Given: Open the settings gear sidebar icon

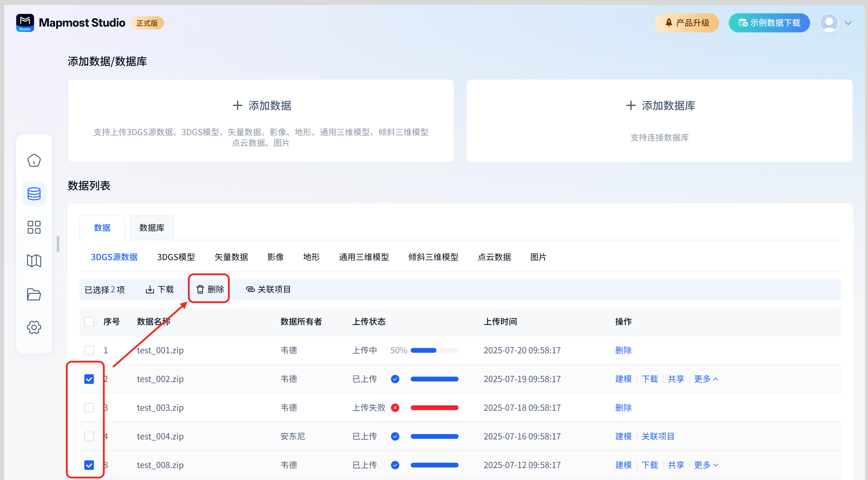Looking at the screenshot, I should coord(34,327).
